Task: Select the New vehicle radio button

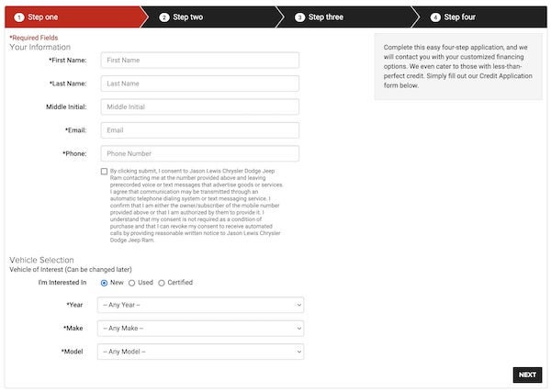Action: (x=104, y=283)
